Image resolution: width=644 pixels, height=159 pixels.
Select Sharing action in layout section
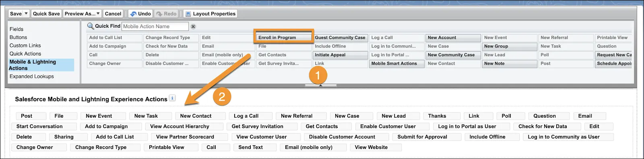point(68,137)
